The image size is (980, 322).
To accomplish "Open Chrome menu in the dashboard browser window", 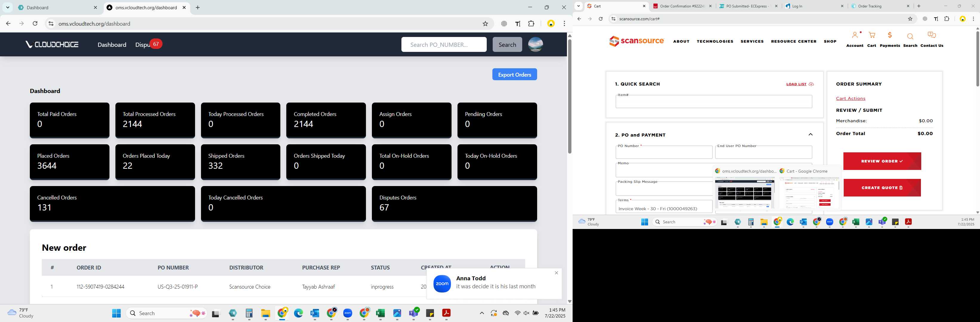I will click(x=564, y=24).
